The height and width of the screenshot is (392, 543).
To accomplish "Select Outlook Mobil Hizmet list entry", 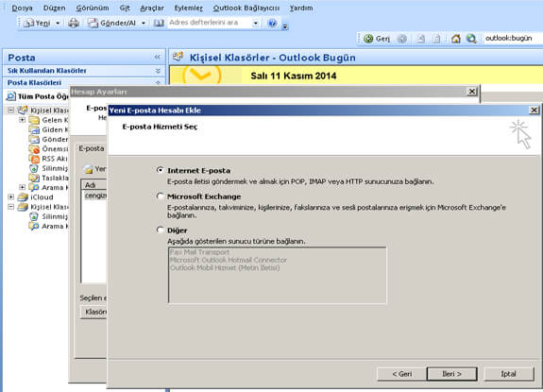I will coord(225,267).
